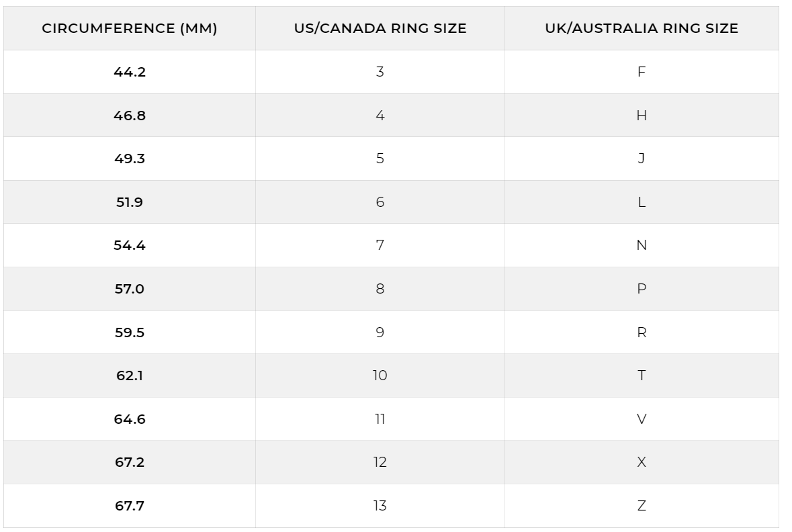The width and height of the screenshot is (792, 532).
Task: Select UK ring size V cell
Action: click(642, 419)
